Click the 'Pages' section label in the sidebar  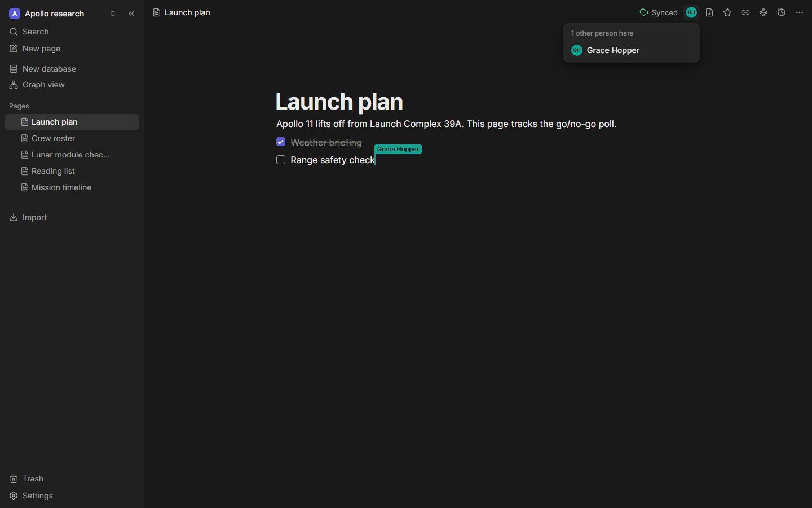point(19,106)
